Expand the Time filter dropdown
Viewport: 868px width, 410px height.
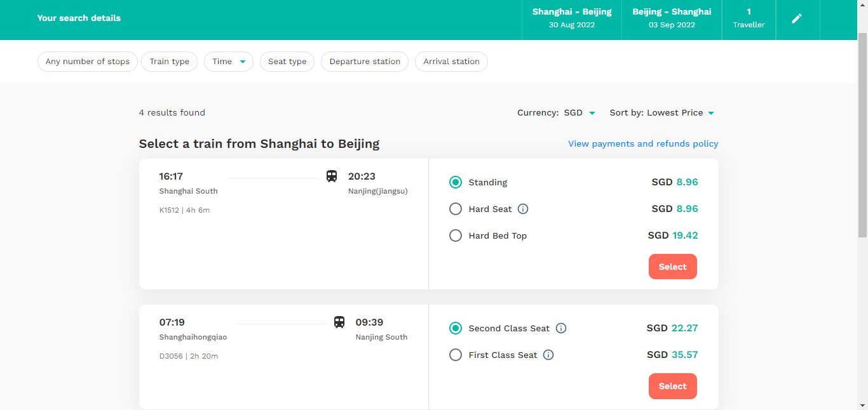229,62
